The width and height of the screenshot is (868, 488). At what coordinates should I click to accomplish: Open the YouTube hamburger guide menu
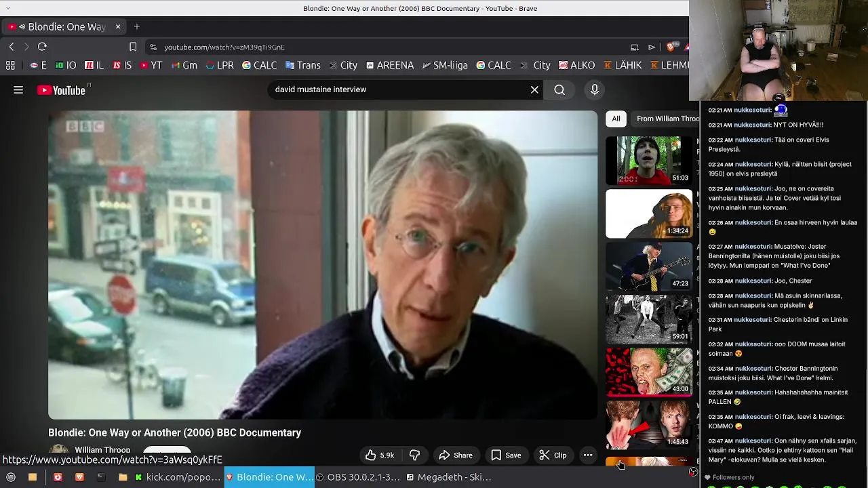18,89
